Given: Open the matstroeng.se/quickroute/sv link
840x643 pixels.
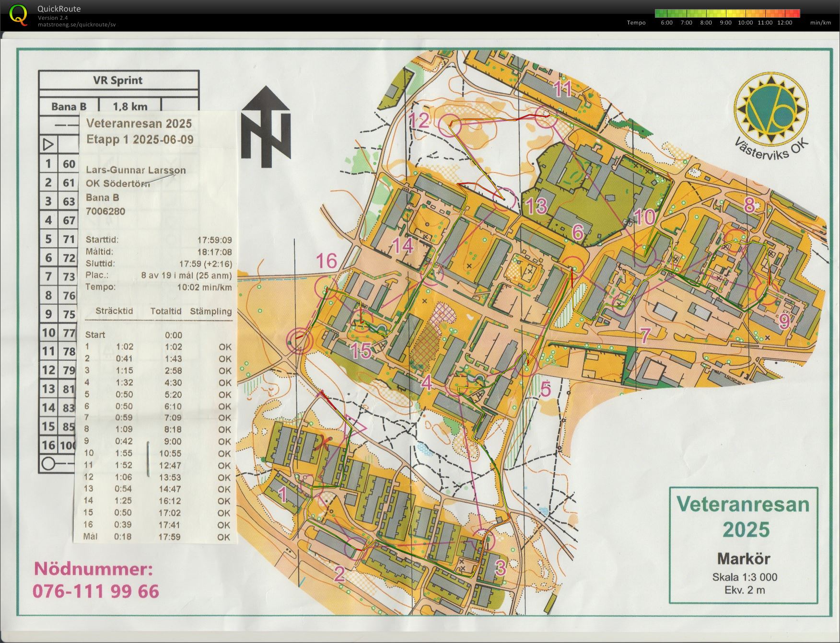Looking at the screenshot, I should click(x=77, y=24).
